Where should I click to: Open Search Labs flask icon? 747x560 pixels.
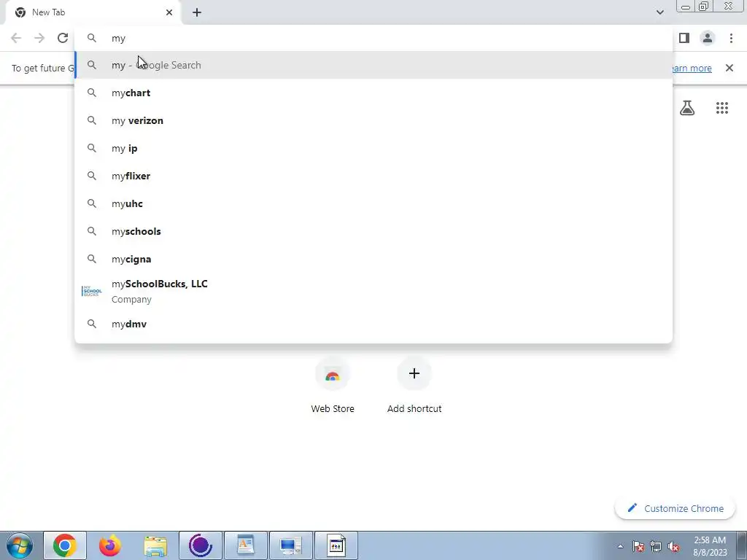click(687, 108)
